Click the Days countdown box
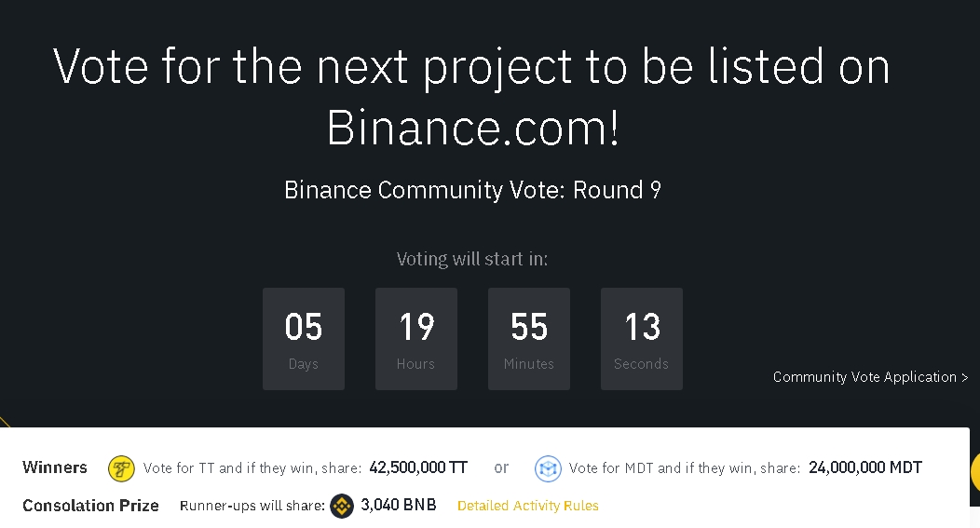Screen dimensions: 980x528 (304, 339)
